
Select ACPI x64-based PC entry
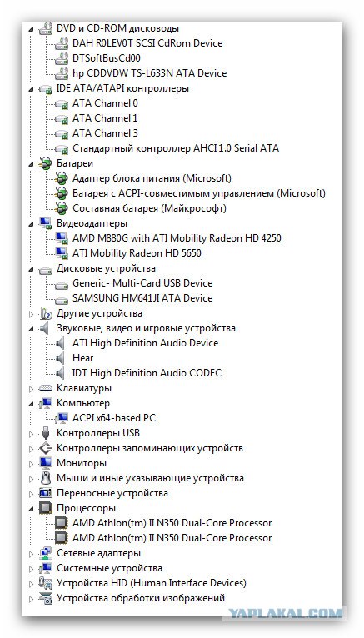(x=114, y=418)
